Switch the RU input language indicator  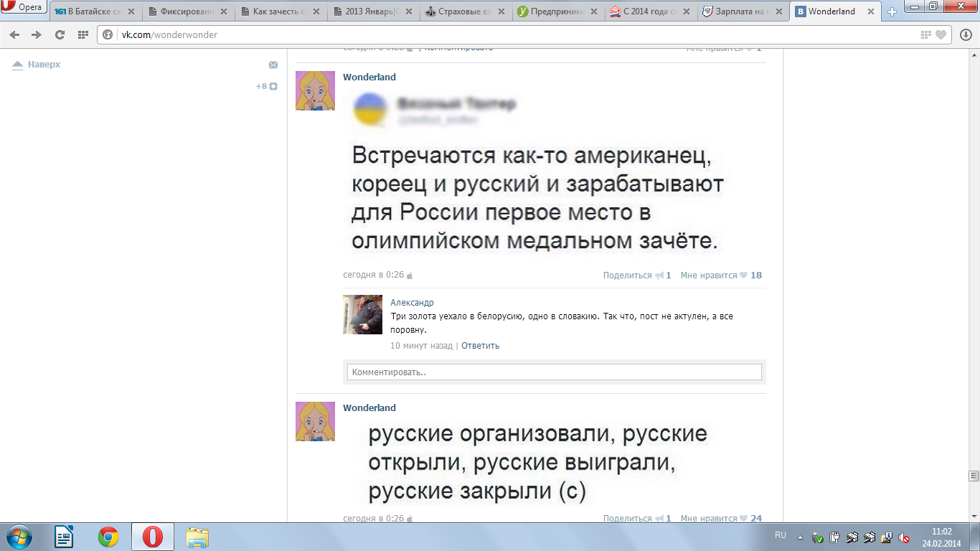click(781, 536)
